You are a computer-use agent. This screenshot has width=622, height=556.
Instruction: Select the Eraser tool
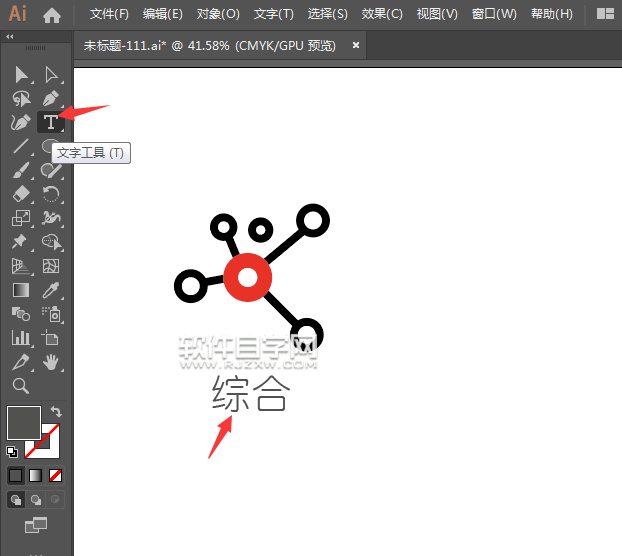(21, 194)
